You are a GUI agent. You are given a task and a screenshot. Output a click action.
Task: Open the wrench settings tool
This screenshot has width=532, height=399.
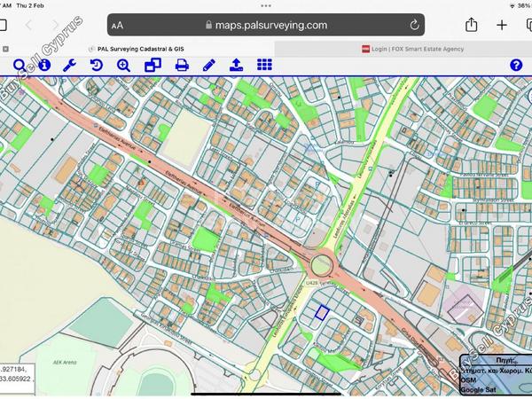(69, 65)
